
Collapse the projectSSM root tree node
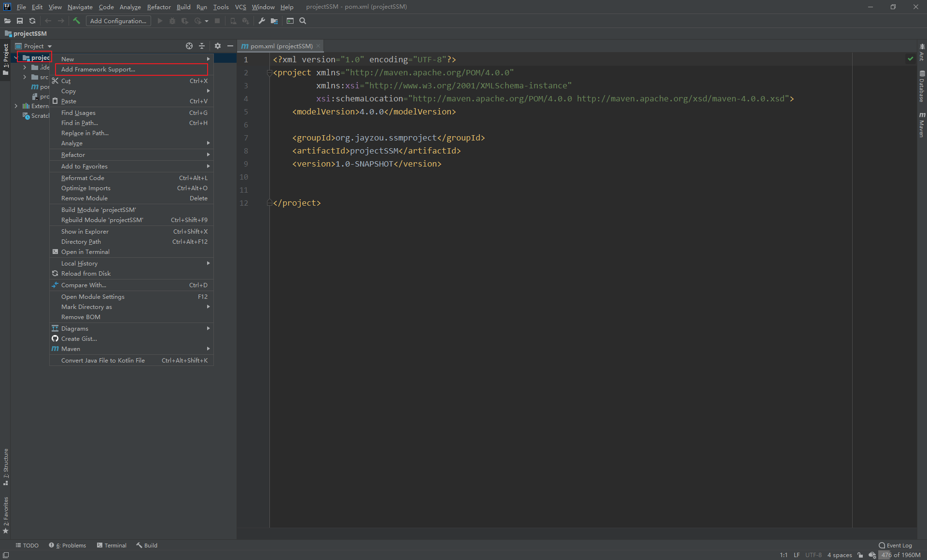tap(15, 57)
